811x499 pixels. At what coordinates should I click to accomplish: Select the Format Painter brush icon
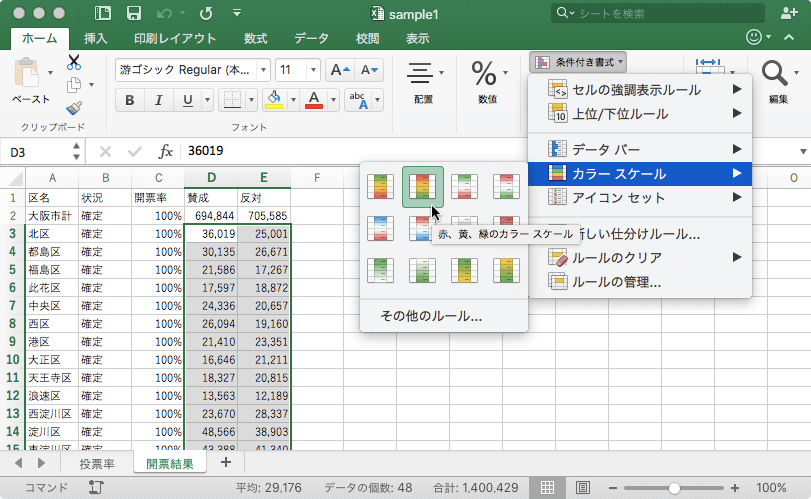[x=74, y=108]
